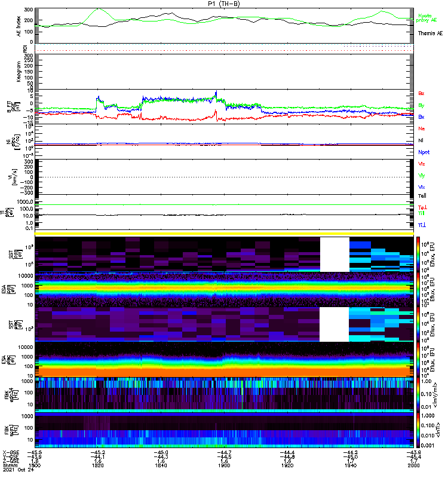
Task: Click the 'AE Index' y-axis label
Action: 19,26
